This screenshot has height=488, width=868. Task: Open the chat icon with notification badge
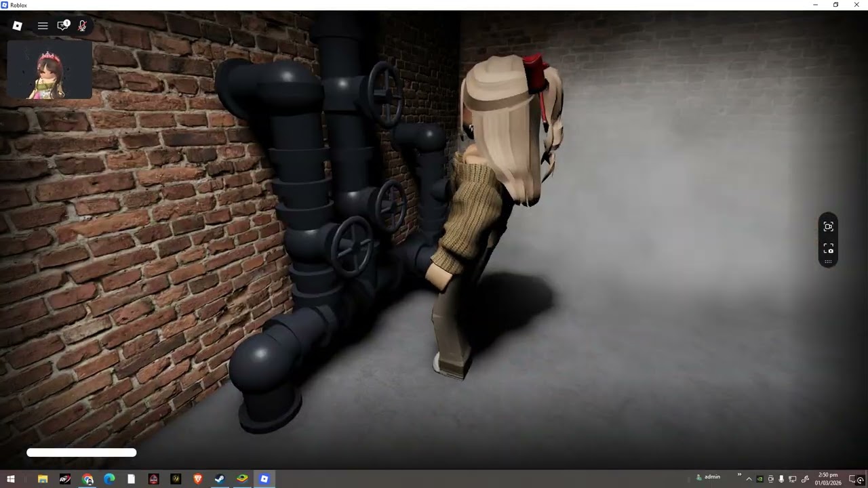pos(62,26)
